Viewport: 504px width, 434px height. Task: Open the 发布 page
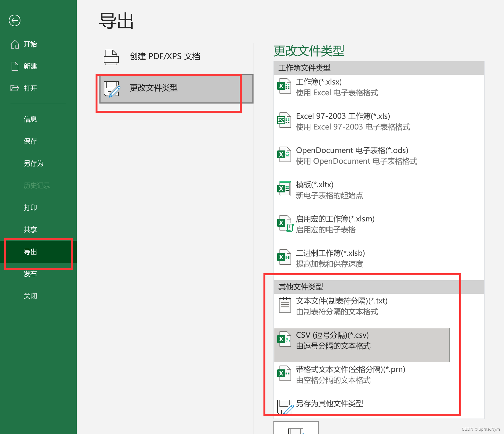click(38, 274)
